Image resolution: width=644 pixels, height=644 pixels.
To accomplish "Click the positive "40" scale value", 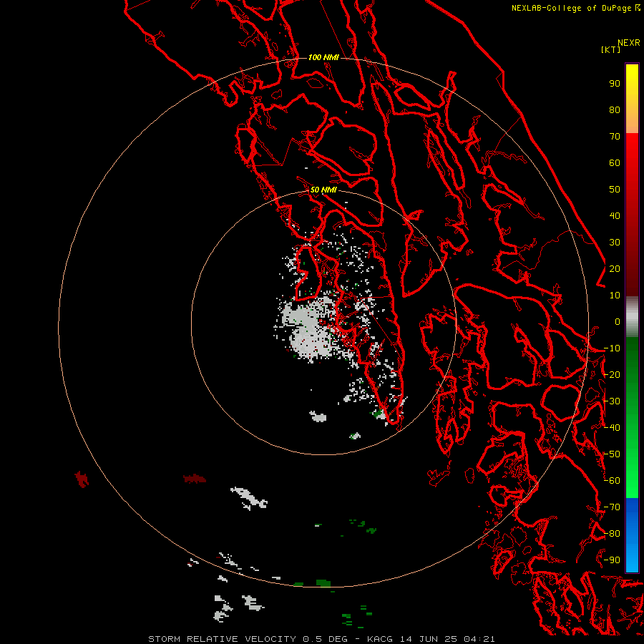I will tap(615, 215).
